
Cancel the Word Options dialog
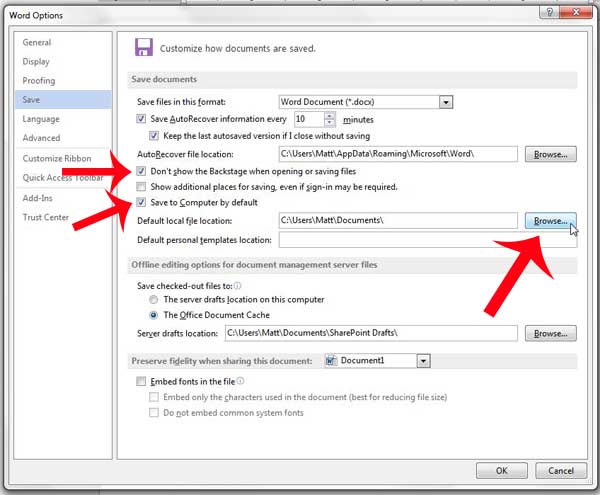(x=561, y=471)
